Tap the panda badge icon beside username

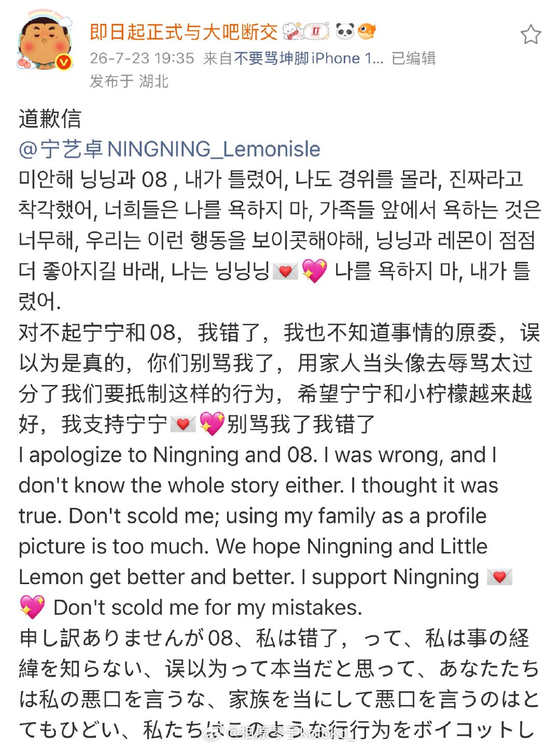[345, 32]
